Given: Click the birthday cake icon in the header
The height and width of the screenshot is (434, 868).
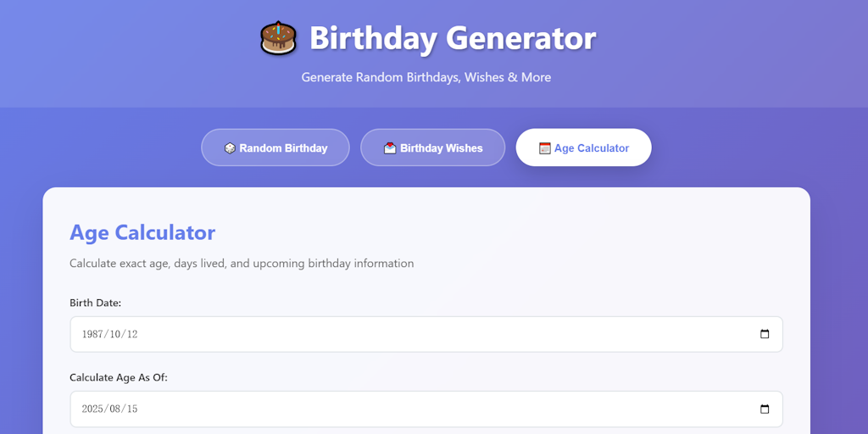Looking at the screenshot, I should 278,38.
